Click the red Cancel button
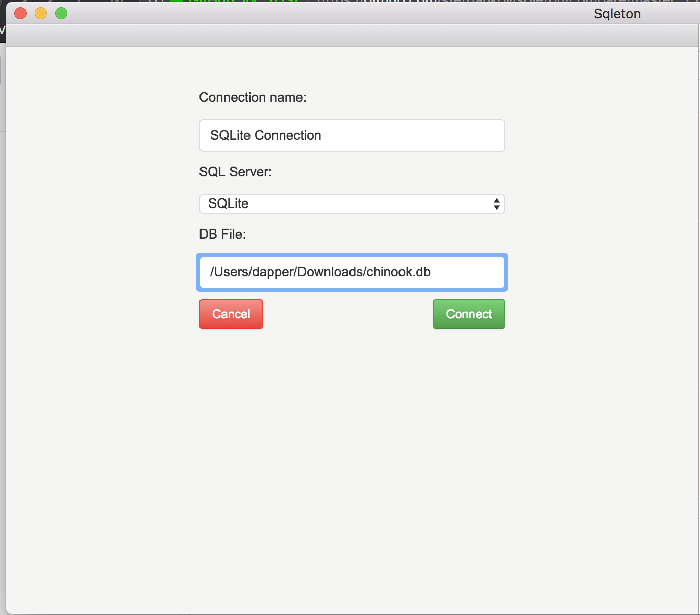The image size is (700, 615). (231, 314)
